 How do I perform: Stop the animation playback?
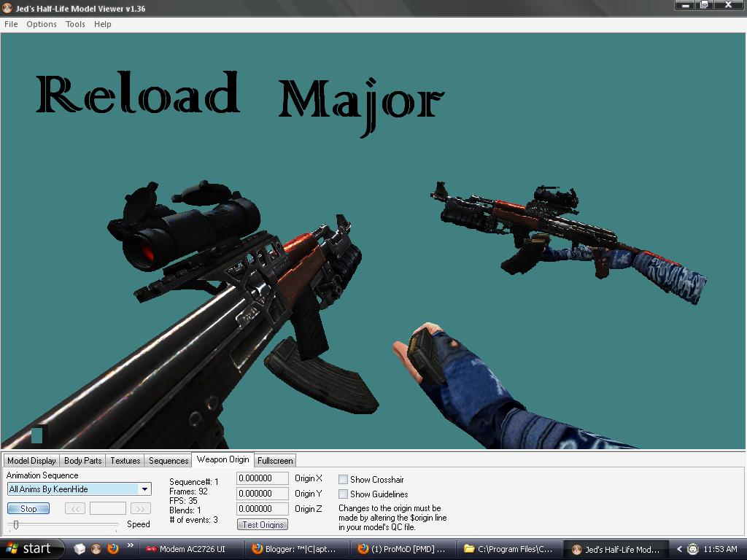point(28,508)
